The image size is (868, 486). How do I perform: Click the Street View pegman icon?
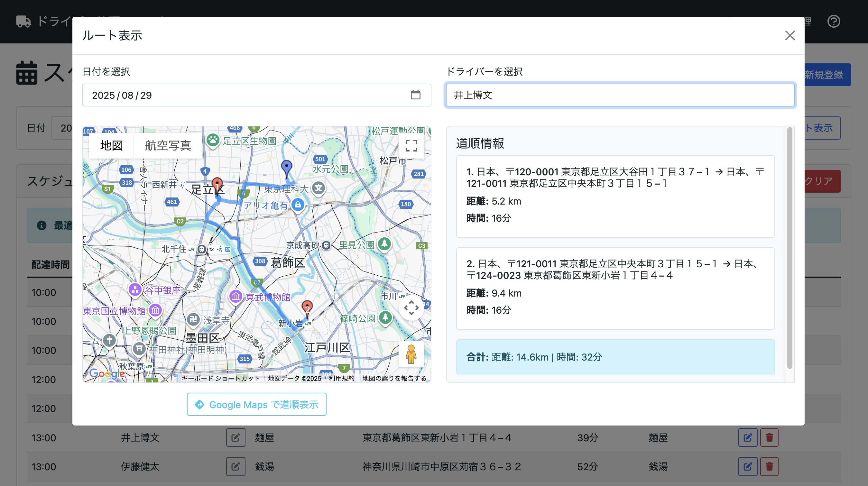411,354
